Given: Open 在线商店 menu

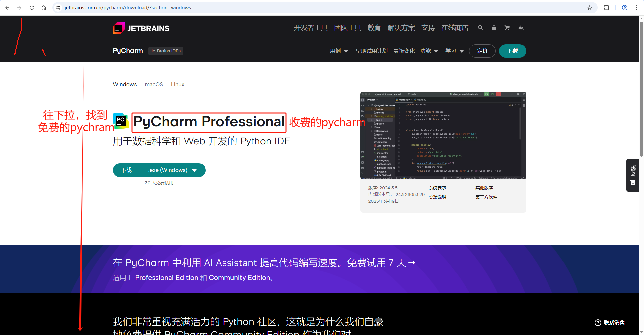Looking at the screenshot, I should point(455,28).
